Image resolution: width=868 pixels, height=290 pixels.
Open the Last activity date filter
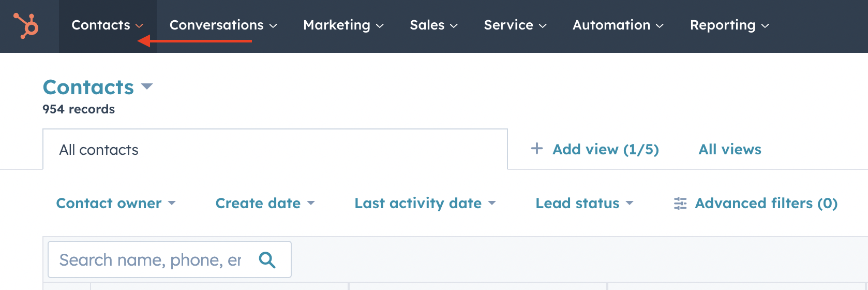pyautogui.click(x=425, y=204)
